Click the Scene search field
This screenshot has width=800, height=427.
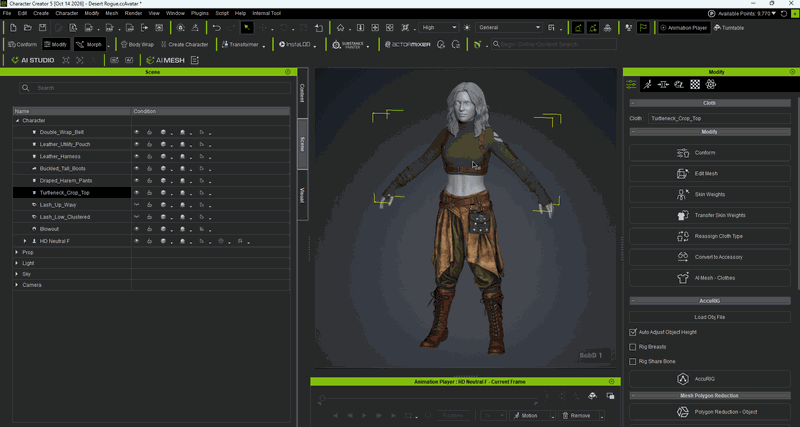pyautogui.click(x=155, y=88)
